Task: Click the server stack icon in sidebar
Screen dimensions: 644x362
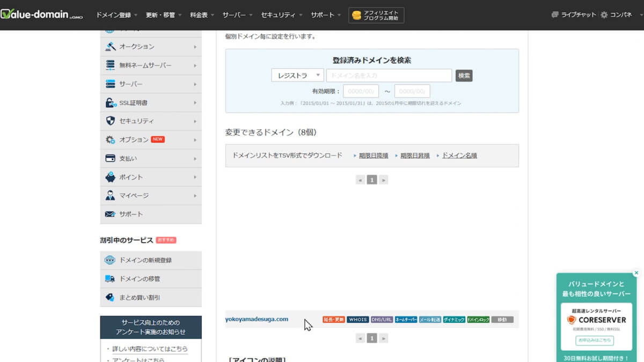Action: (x=111, y=84)
